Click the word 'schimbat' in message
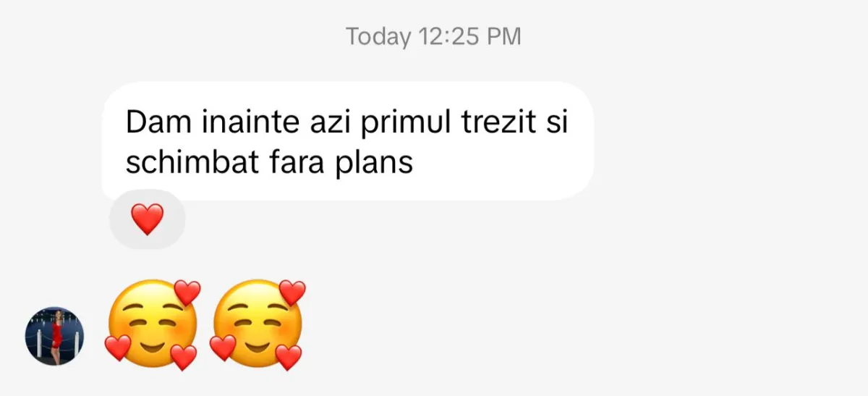The height and width of the screenshot is (396, 868). (x=192, y=162)
